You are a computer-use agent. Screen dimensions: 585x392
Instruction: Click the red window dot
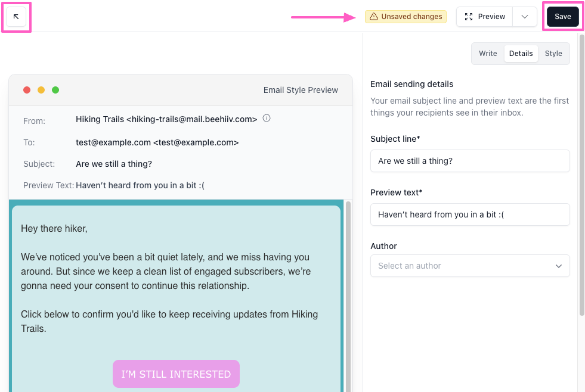(27, 90)
